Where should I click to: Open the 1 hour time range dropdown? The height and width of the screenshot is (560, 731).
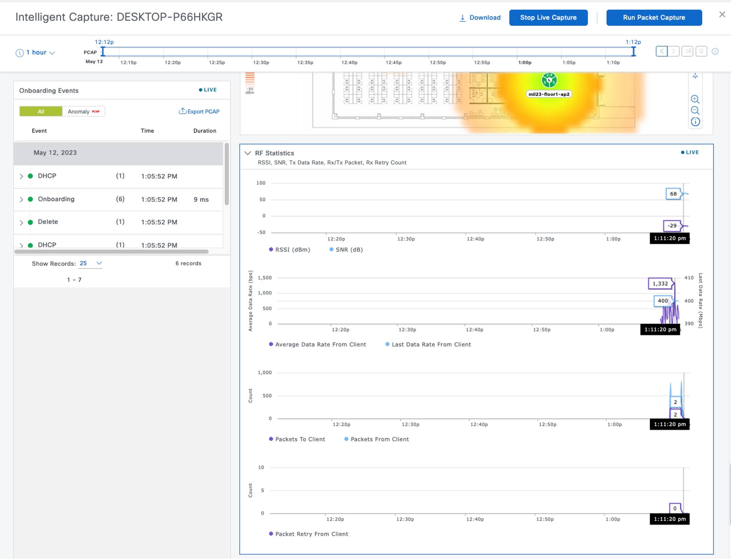point(36,53)
